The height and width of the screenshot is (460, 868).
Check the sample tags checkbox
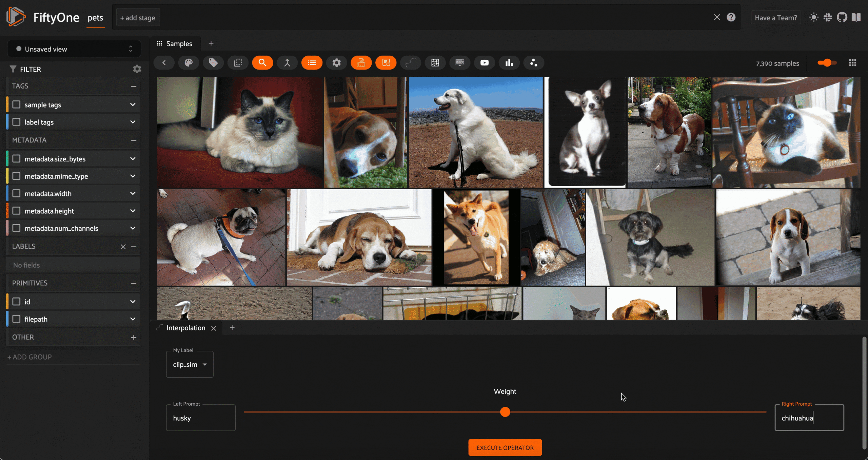(16, 104)
